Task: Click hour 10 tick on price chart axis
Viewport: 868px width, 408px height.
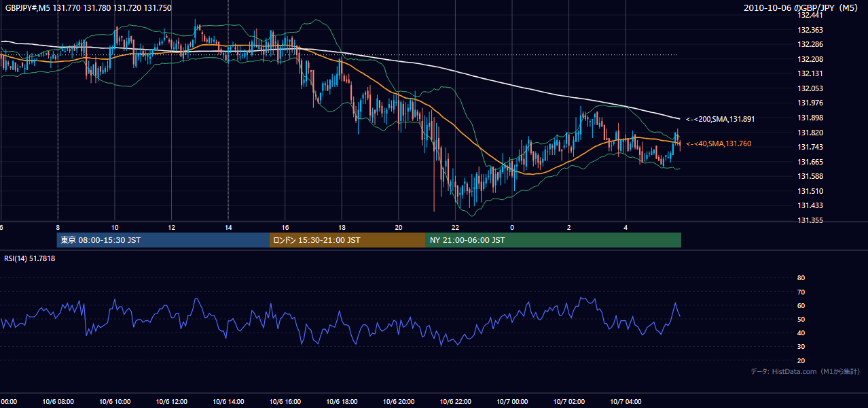Action: pyautogui.click(x=115, y=227)
